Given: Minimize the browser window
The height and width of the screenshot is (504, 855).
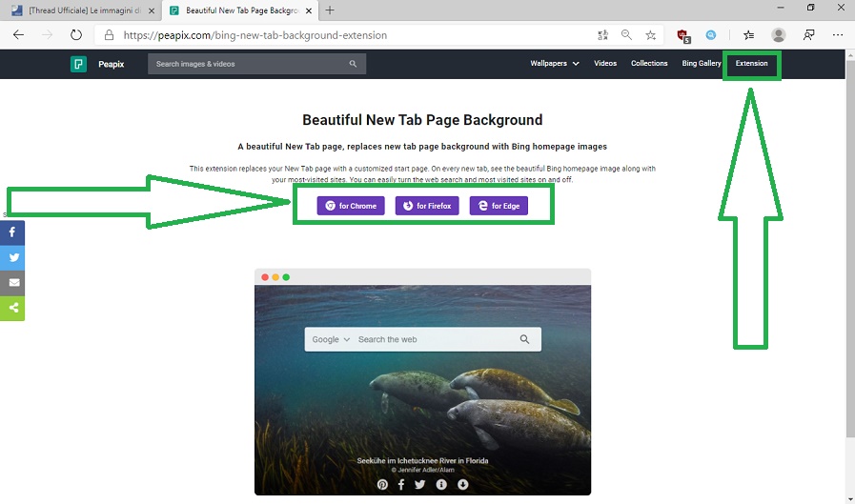Looking at the screenshot, I should 781,8.
